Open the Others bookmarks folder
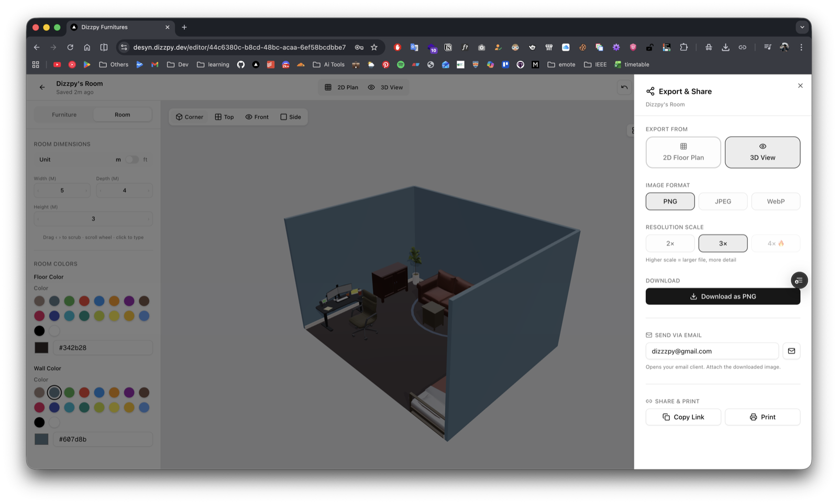Image resolution: width=838 pixels, height=504 pixels. (114, 64)
